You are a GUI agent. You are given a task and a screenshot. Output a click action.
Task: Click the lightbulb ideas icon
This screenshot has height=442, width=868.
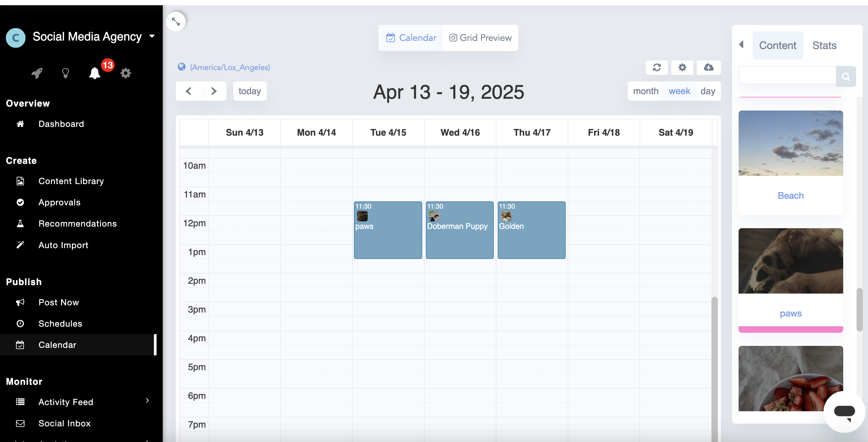[65, 74]
